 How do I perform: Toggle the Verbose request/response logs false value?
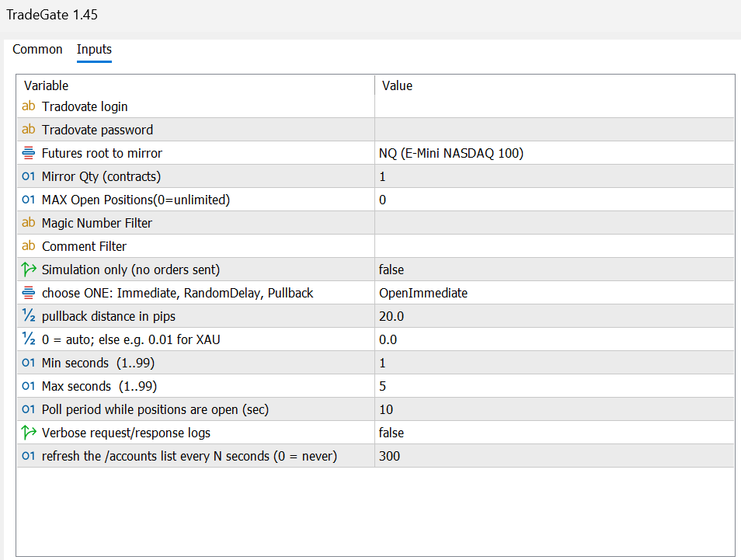[391, 433]
